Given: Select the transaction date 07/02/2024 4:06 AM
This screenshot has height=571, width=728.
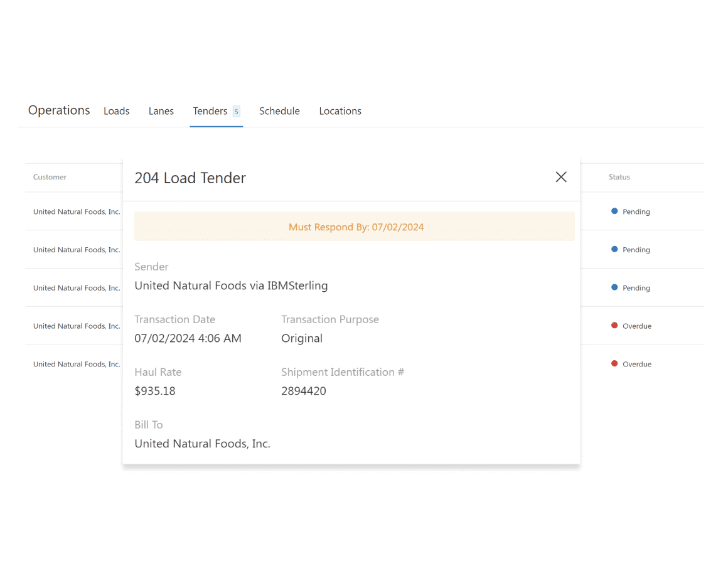Looking at the screenshot, I should coord(188,338).
